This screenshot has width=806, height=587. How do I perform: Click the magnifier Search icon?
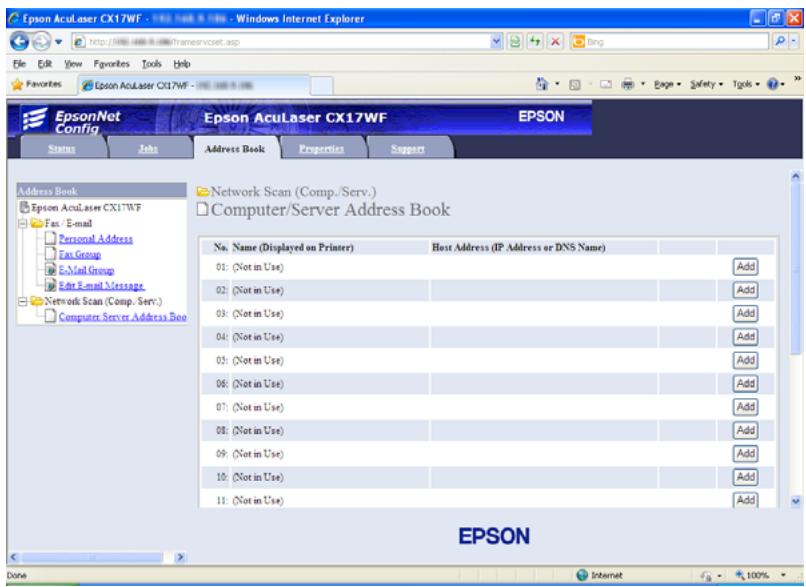780,42
